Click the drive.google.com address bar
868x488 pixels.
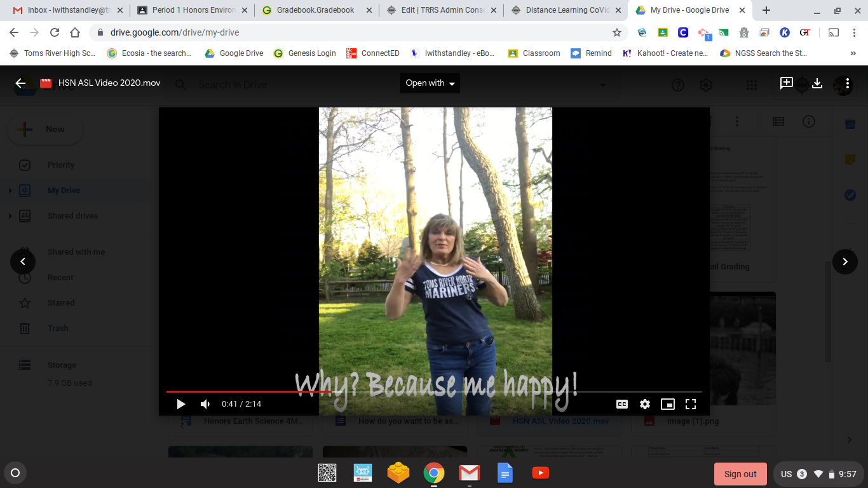[x=358, y=32]
